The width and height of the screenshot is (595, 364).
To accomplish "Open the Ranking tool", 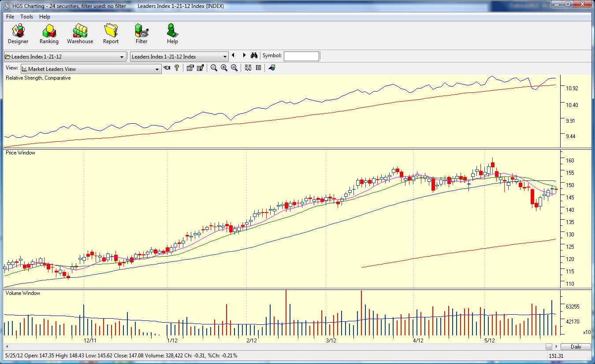I will [x=49, y=34].
